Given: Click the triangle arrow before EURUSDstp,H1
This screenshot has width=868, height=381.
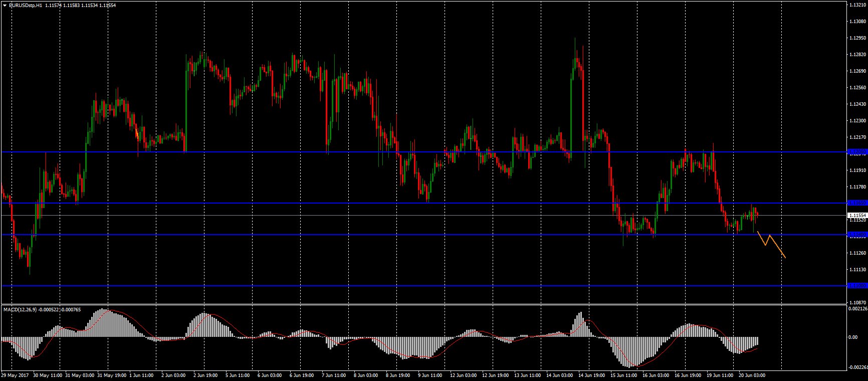Looking at the screenshot, I should [x=5, y=5].
